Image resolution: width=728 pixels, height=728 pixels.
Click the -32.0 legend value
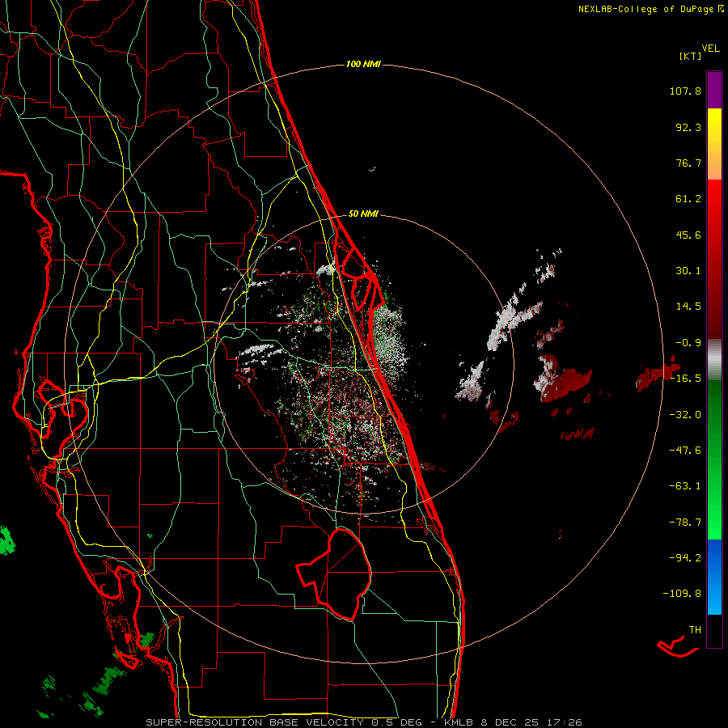coord(685,415)
